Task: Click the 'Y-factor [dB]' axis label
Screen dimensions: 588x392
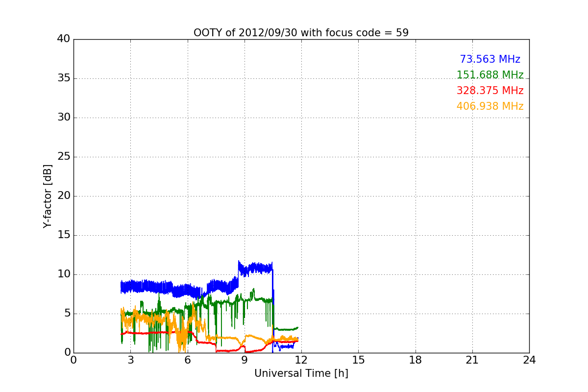Action: pos(47,196)
